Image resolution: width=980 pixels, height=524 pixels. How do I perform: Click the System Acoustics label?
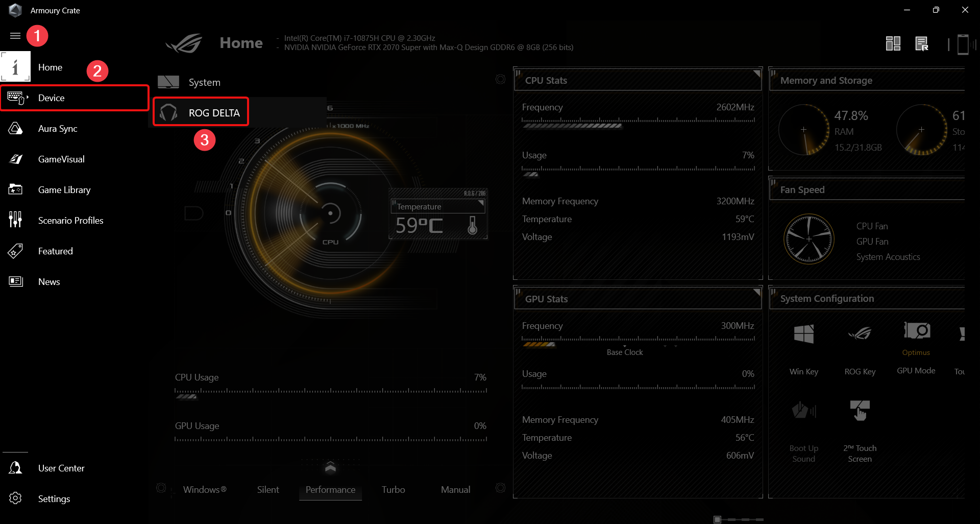pos(888,257)
